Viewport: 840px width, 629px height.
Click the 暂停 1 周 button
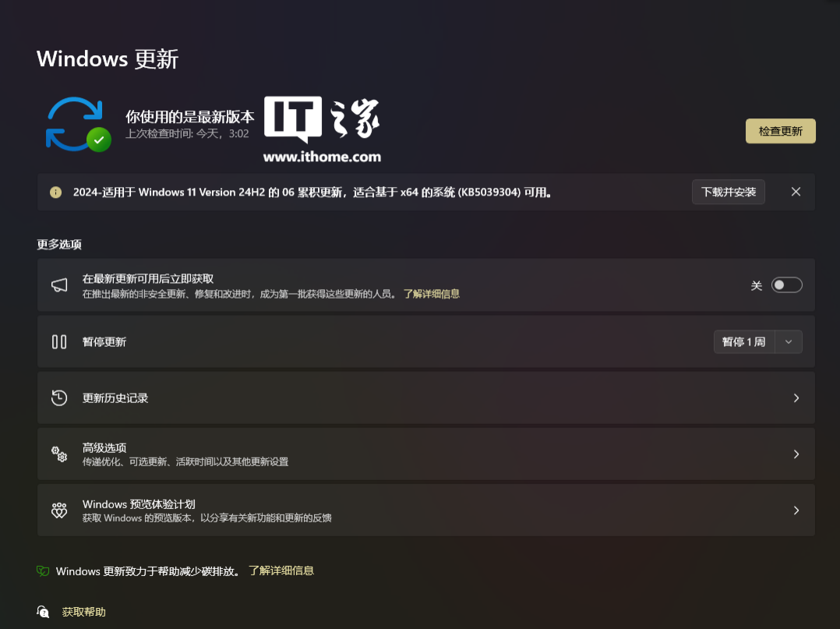(x=744, y=342)
